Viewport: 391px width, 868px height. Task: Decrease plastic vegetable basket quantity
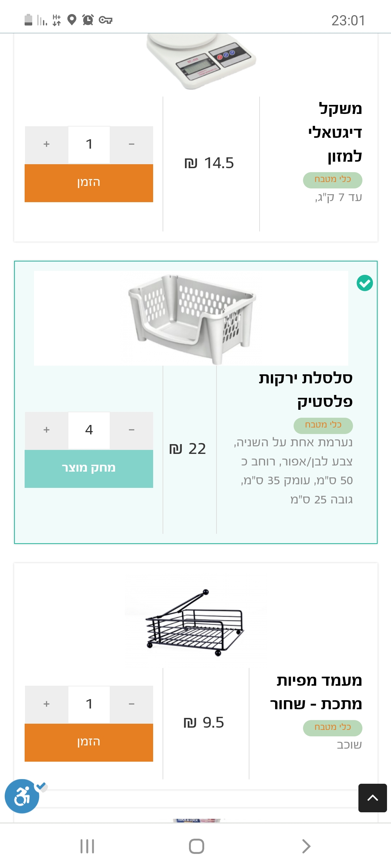pyautogui.click(x=131, y=430)
